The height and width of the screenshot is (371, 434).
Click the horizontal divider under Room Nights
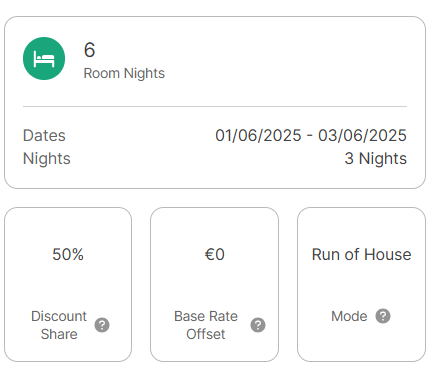pyautogui.click(x=215, y=107)
